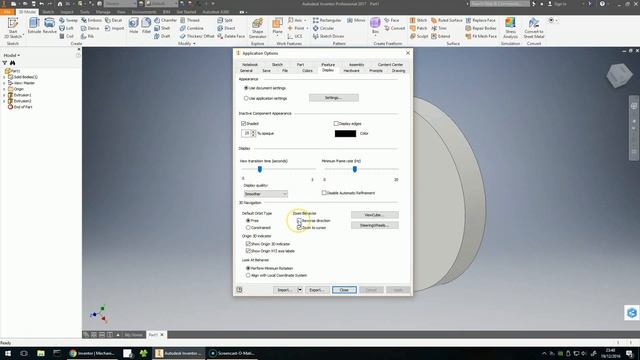Click the Undo arrow in quick access toolbar
Viewport: 640px width, 360px height.
[x=42, y=4]
